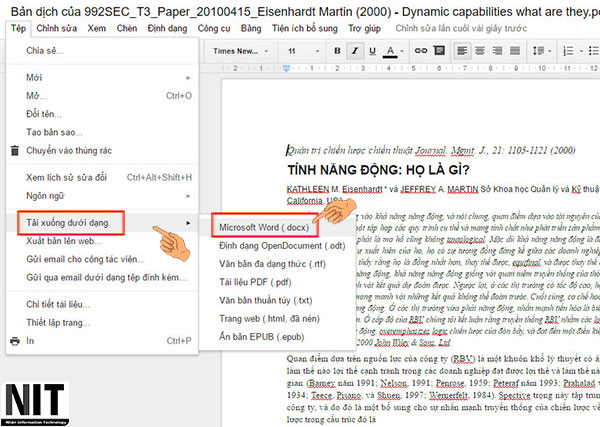The image size is (600, 427).
Task: Align text right
Action: pos(497,51)
